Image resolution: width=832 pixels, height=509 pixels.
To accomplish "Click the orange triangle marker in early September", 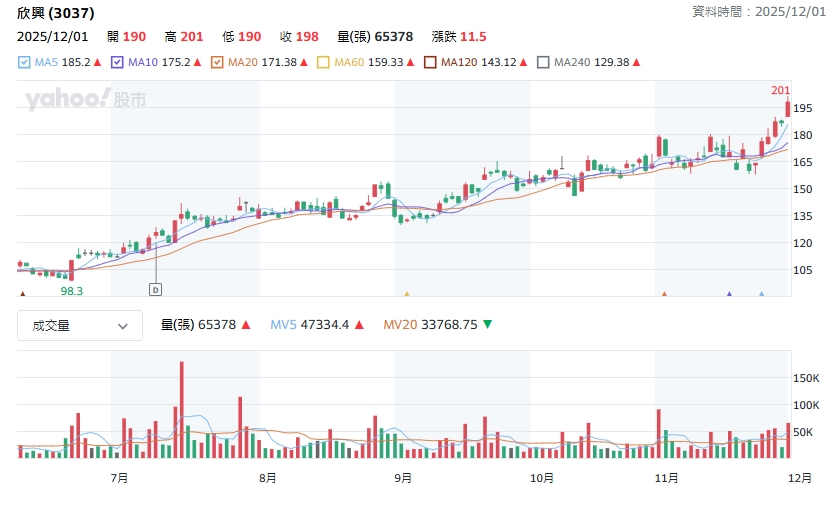I will point(406,294).
